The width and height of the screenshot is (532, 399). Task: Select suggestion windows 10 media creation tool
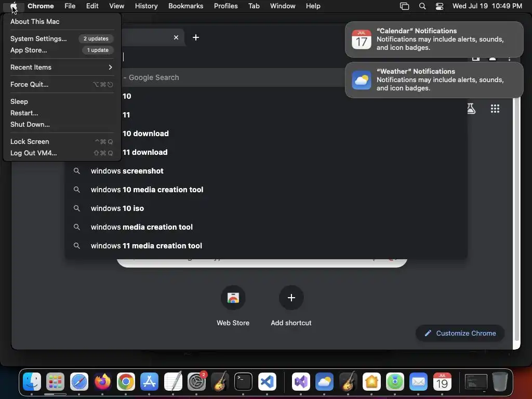point(266,190)
